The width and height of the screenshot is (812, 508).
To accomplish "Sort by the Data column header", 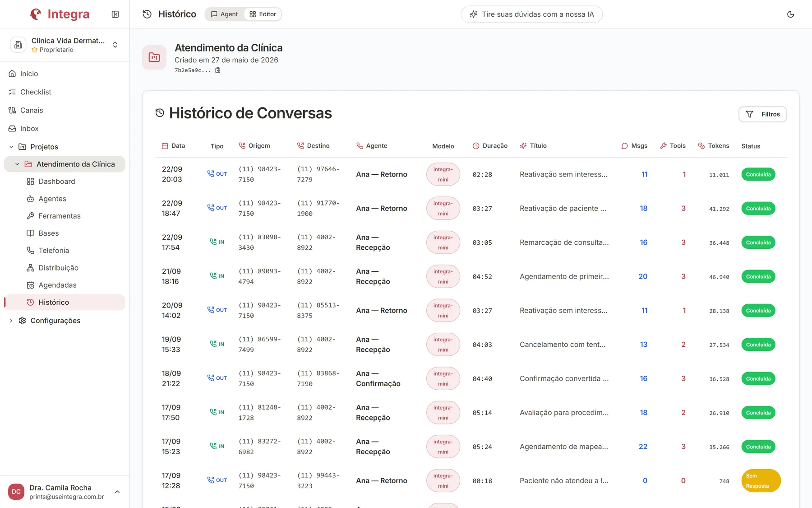I will click(173, 146).
